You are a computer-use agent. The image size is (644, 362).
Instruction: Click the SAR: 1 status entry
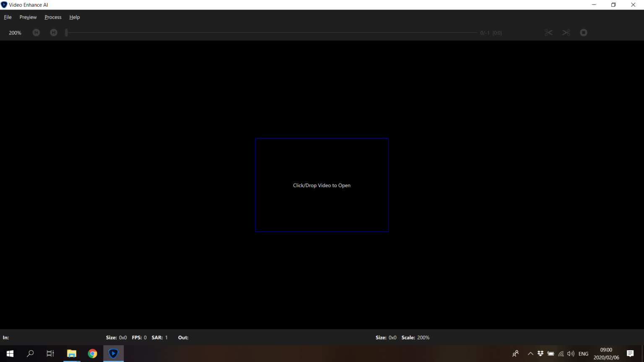click(160, 337)
